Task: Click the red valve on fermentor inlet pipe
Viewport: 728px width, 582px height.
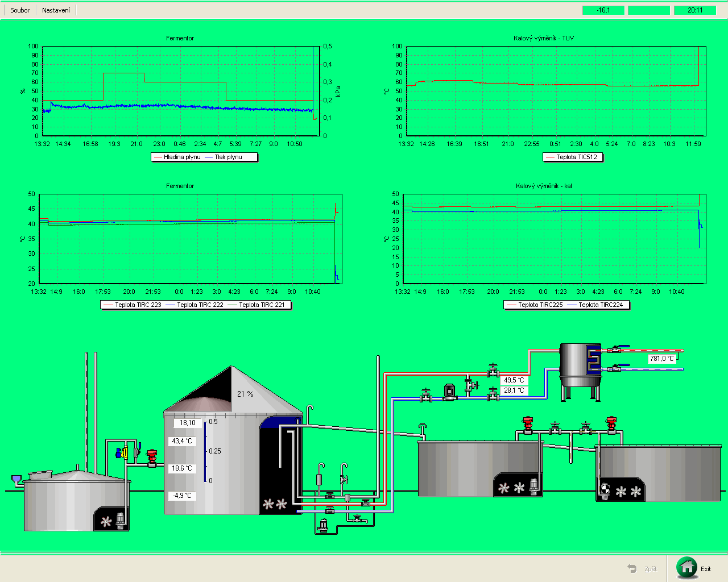Action: (x=152, y=458)
